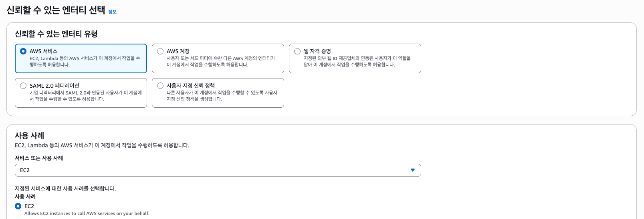Pick the SAML 2.0 페더레이션 radio button
Image resolution: width=644 pixels, height=219 pixels.
point(23,86)
